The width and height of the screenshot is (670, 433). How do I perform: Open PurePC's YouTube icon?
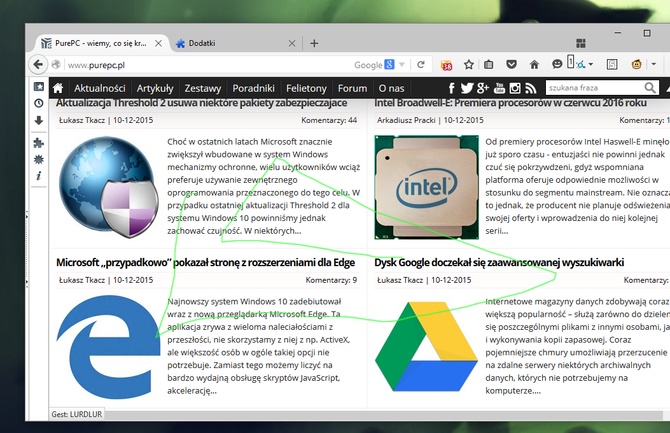coord(499,88)
